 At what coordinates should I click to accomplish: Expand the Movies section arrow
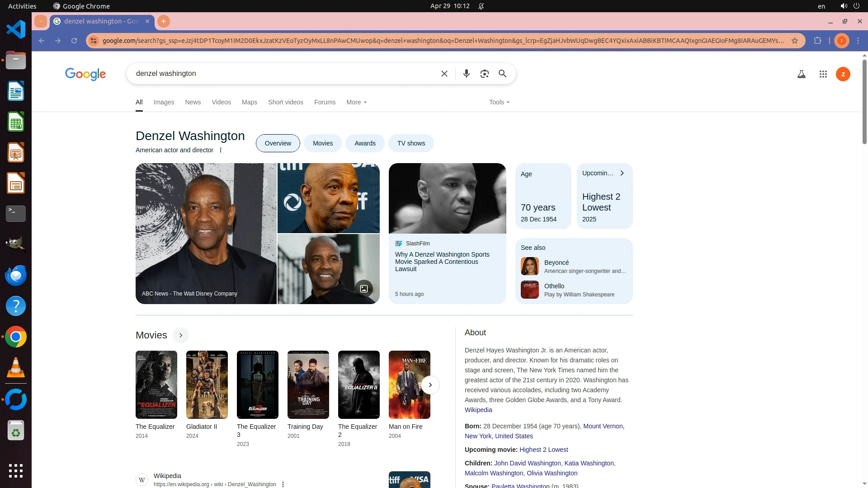pyautogui.click(x=180, y=335)
